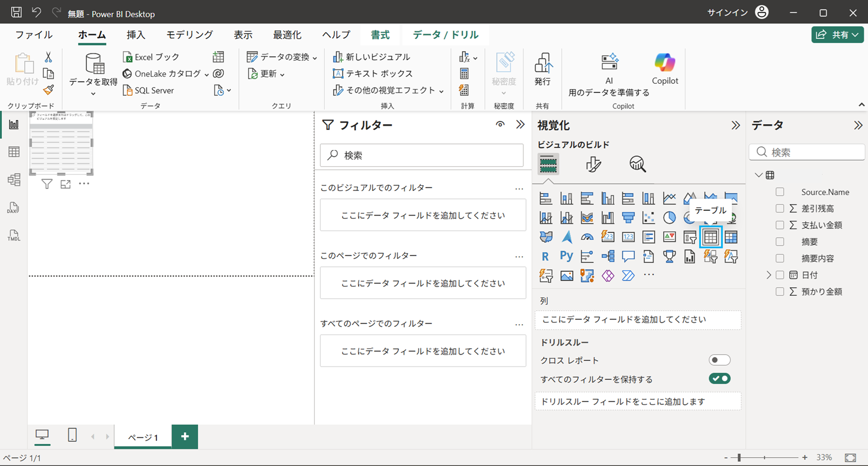Screen dimensions: 868x466
Task: Select the Gauge visual
Action: [x=587, y=237]
